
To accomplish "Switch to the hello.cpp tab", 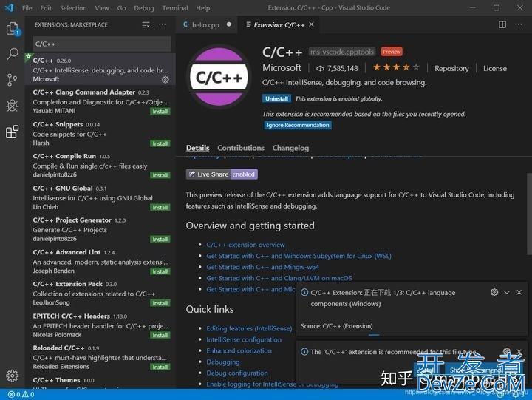I will tap(207, 25).
